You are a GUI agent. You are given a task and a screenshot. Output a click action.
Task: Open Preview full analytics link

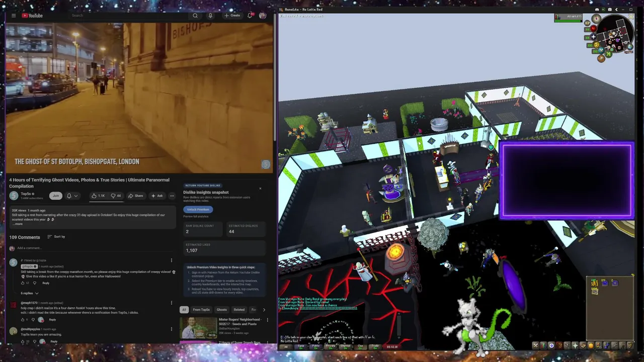196,217
